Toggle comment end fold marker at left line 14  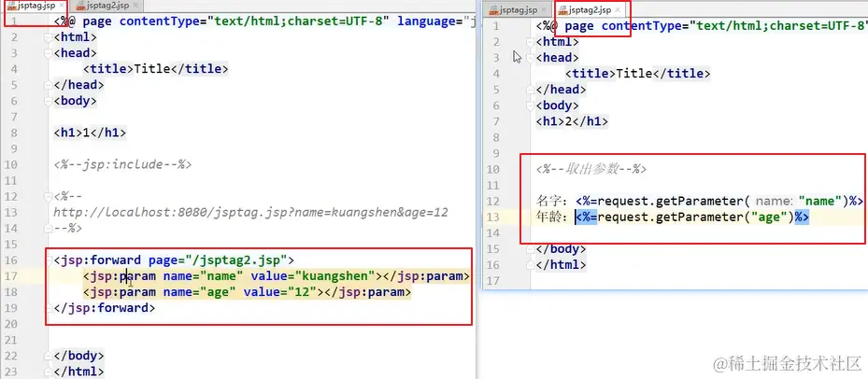(x=49, y=228)
